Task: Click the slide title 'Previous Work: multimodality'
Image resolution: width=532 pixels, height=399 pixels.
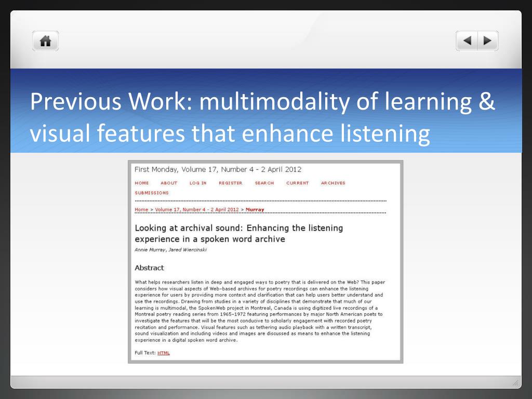Action: (262, 117)
